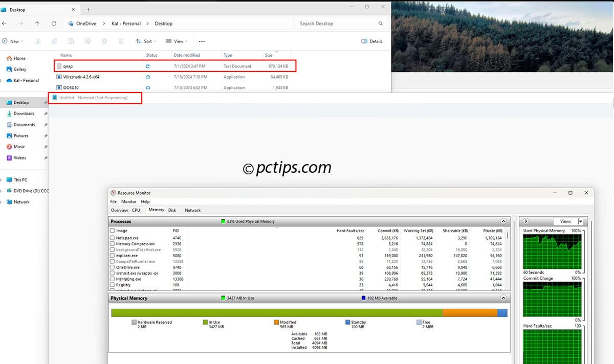Check the Notepad.exe process checkbox

point(113,238)
